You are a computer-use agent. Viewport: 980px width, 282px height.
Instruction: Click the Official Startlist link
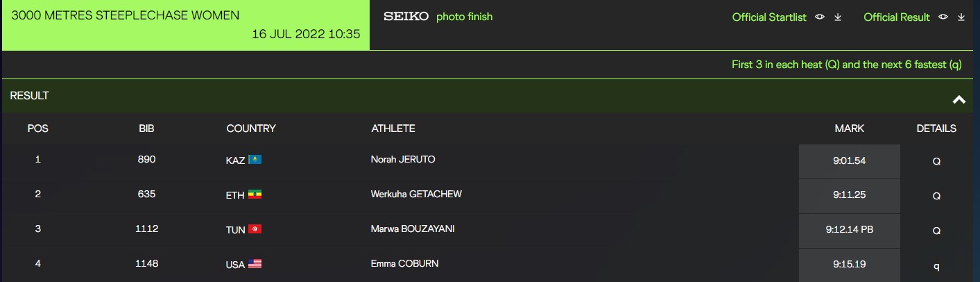point(769,17)
